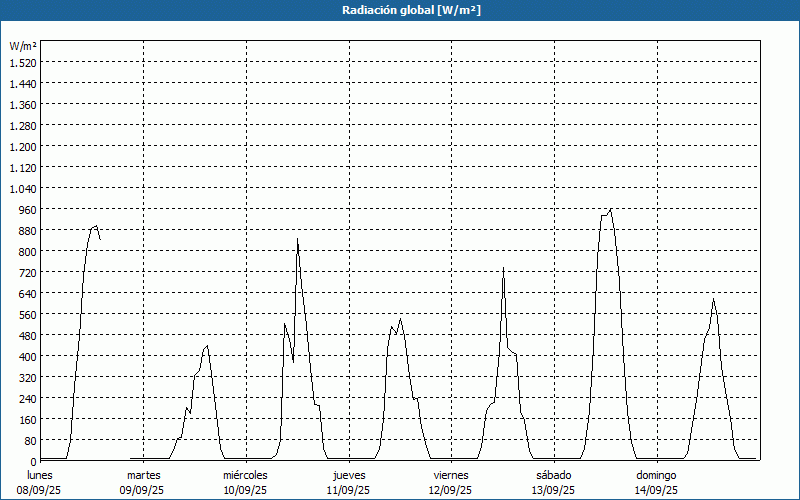Screen dimensions: 800x500
Task: Click the "miércoles" day label
Action: [x=245, y=475]
